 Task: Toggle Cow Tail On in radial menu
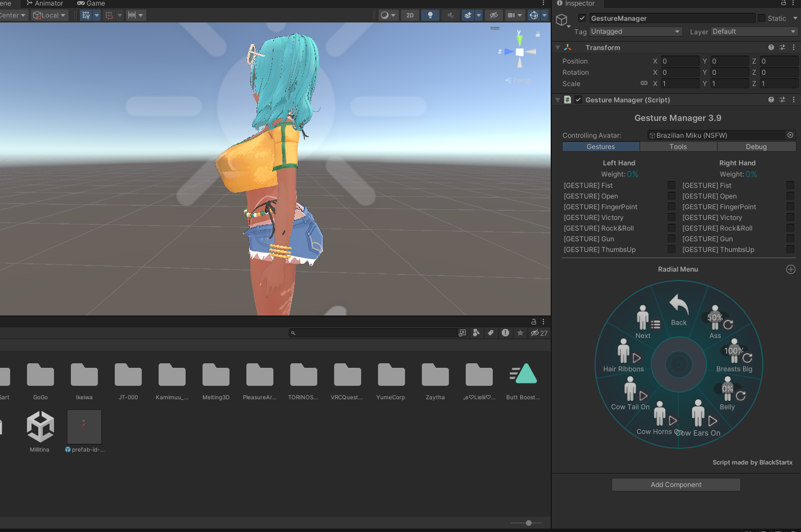click(631, 393)
